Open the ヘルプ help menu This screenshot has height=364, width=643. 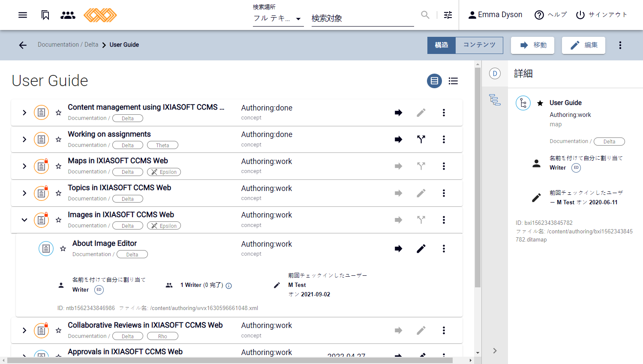pyautogui.click(x=551, y=15)
